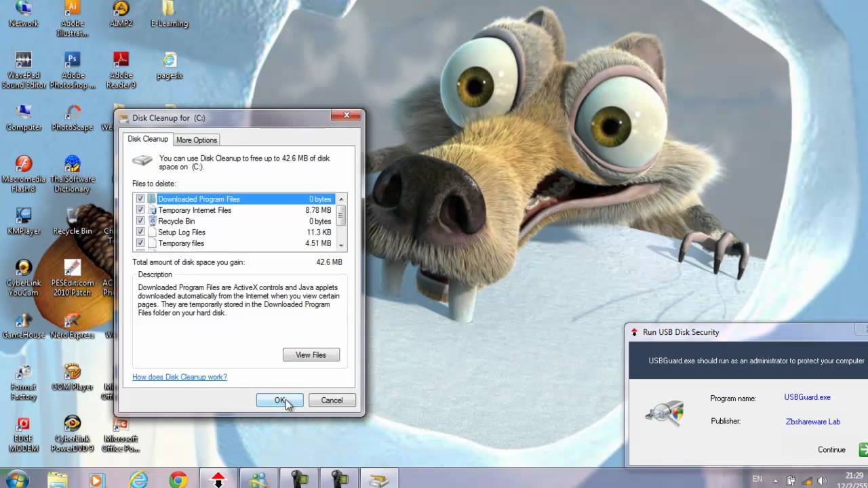Select GOM Player desktop icon
This screenshot has height=488, width=868.
73,378
